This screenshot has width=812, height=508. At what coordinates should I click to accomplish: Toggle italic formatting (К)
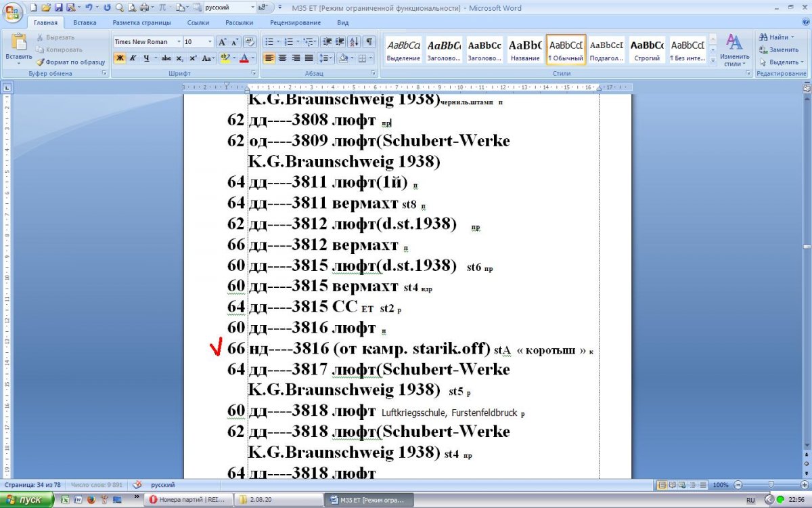(133, 58)
